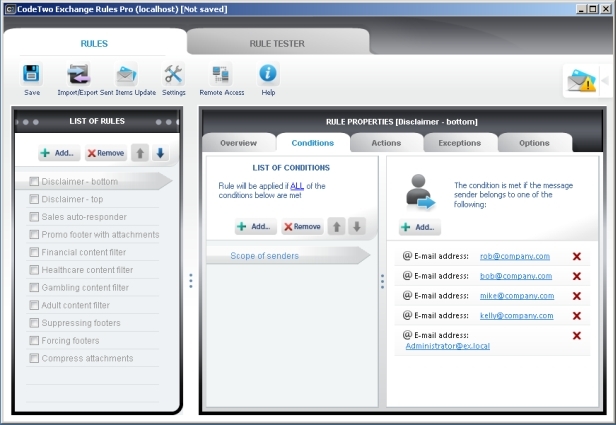616x425 pixels.
Task: Click the Sent Items Update icon
Action: pyautogui.click(x=126, y=75)
